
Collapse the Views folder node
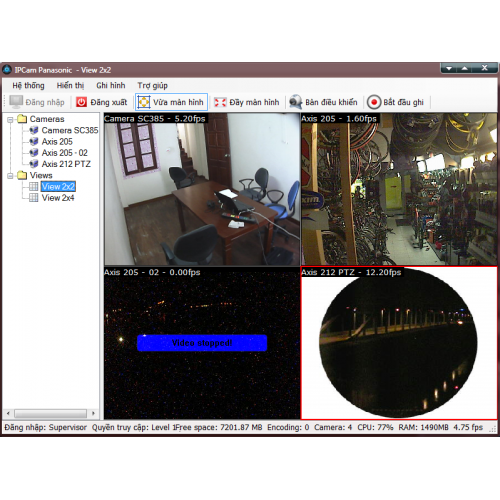[10, 176]
